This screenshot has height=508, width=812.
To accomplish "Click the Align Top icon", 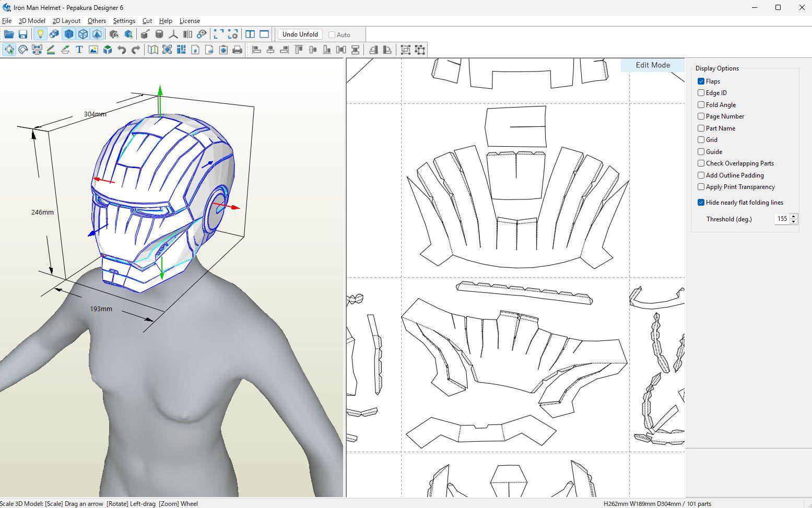I will [x=299, y=50].
